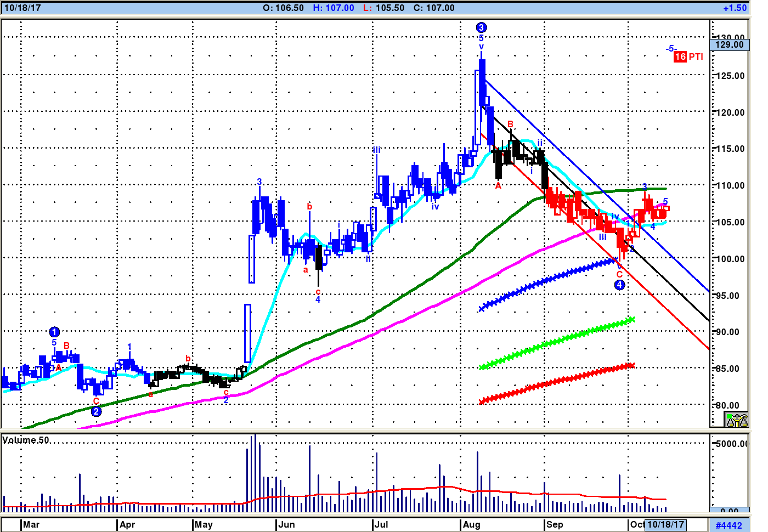Click the 90.00 price axis label
This screenshot has width=768, height=532.
729,332
